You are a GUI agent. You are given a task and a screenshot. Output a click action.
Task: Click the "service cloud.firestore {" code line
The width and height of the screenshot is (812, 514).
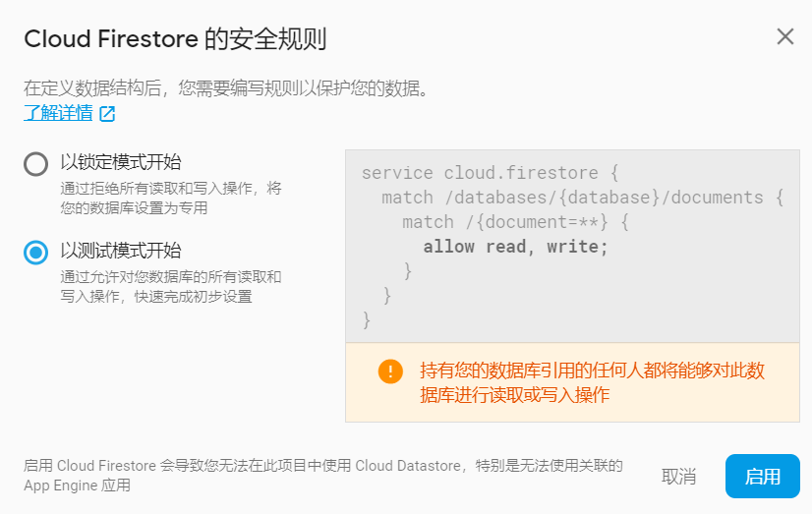click(490, 172)
